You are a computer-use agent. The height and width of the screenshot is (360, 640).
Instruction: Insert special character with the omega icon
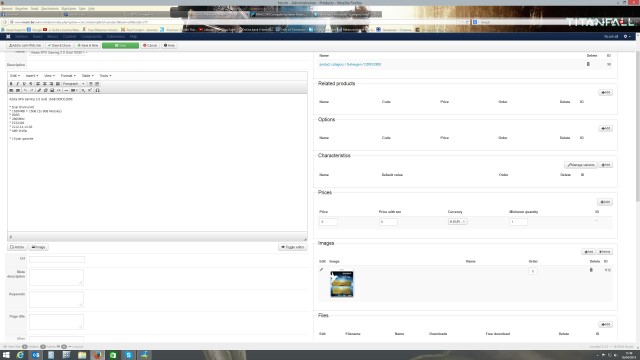coord(98,90)
